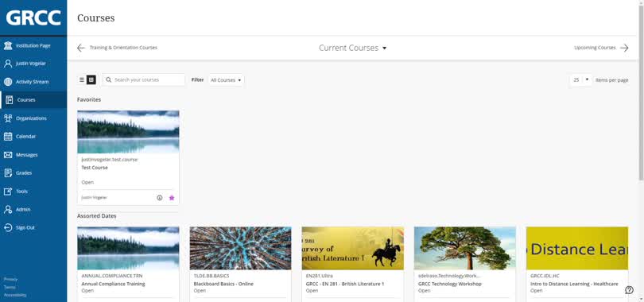Click the vertical page scrollbar
Screen dimensions: 644x302
point(641,92)
